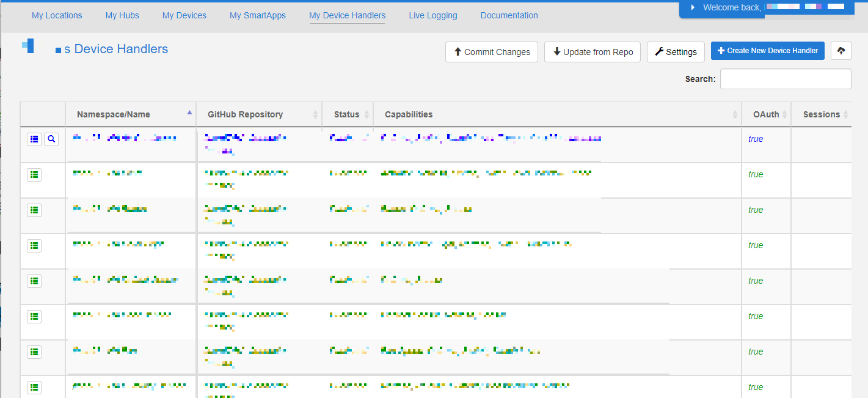This screenshot has height=398, width=868.
Task: Click the green list icon in third row
Action: 34,210
